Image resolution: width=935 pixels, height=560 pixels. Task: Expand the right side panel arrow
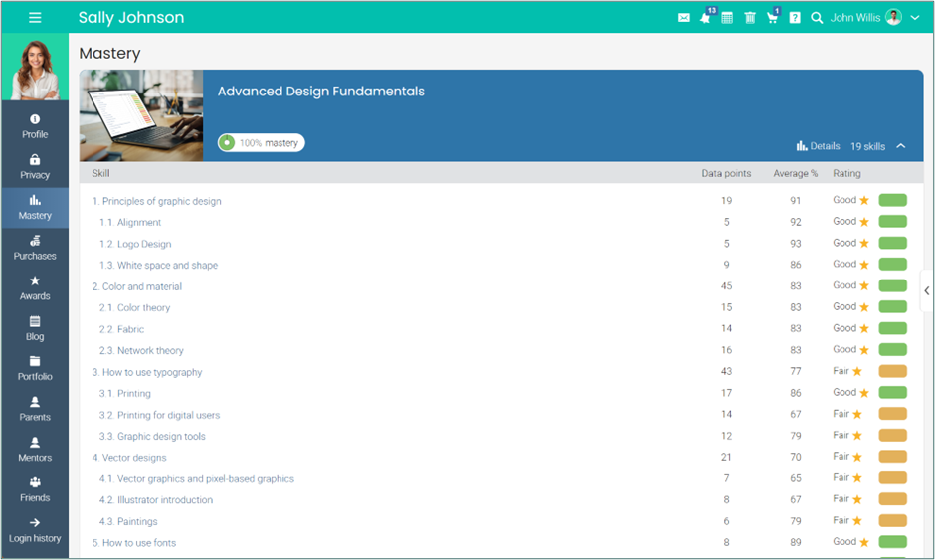[x=927, y=291]
